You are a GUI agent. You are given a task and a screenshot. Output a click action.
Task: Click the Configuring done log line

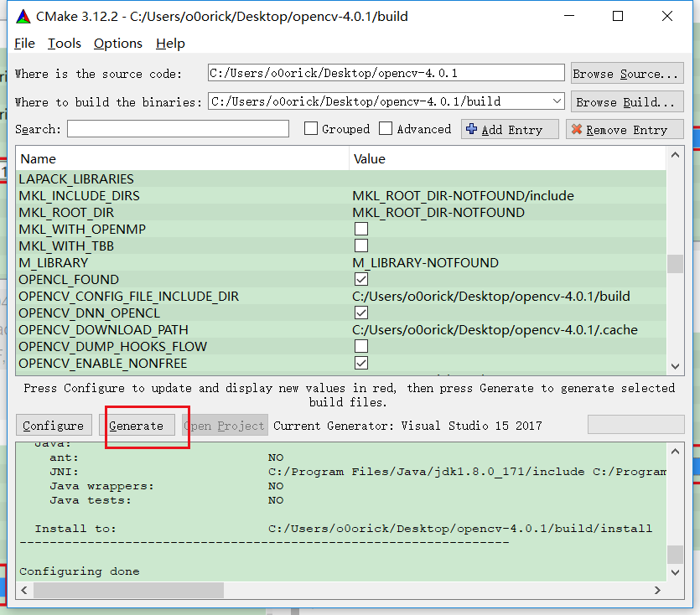coord(80,571)
